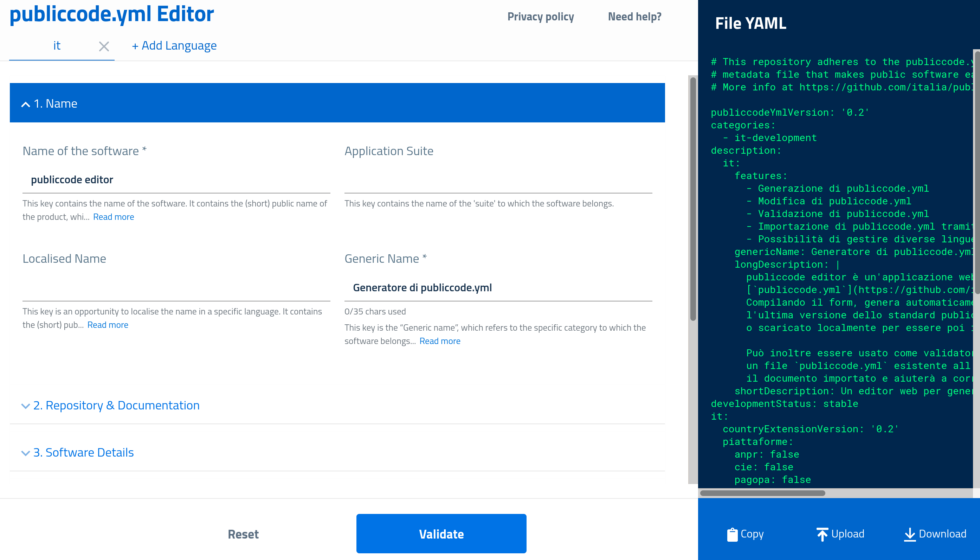980x560 pixels.
Task: Read more about Generic Name
Action: (x=440, y=341)
